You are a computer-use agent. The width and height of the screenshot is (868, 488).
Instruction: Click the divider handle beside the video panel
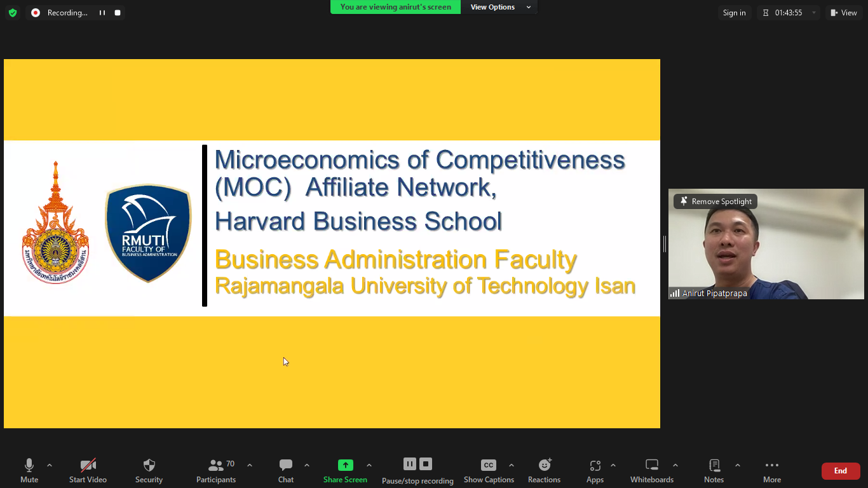pos(665,244)
